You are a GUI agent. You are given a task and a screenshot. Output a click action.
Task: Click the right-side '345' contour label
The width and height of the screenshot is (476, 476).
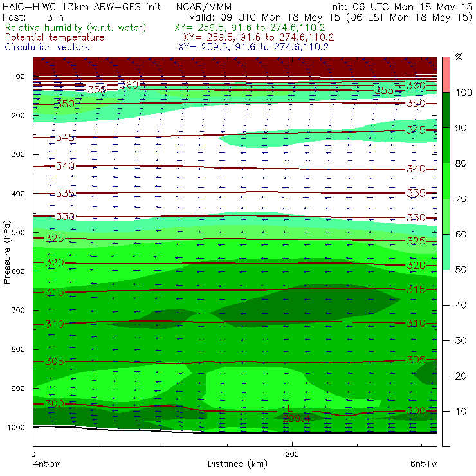point(416,130)
